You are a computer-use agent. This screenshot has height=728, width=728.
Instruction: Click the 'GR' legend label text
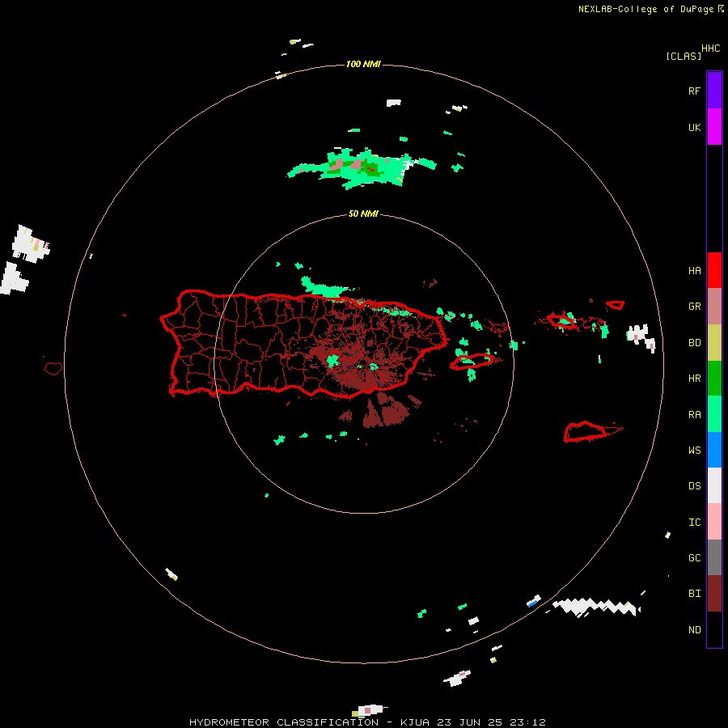(x=695, y=307)
